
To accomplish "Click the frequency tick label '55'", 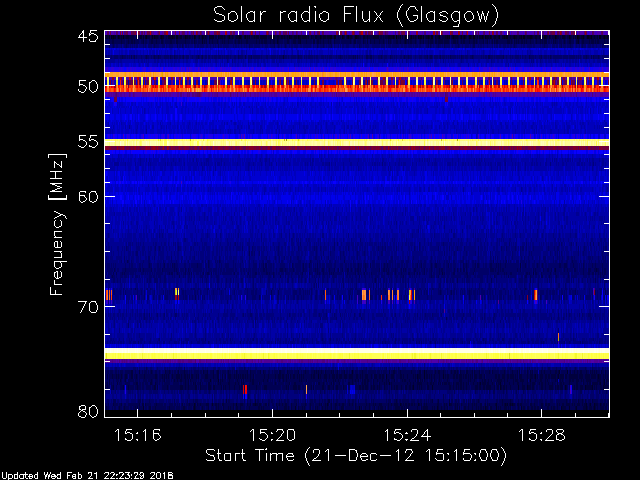I will [88, 142].
